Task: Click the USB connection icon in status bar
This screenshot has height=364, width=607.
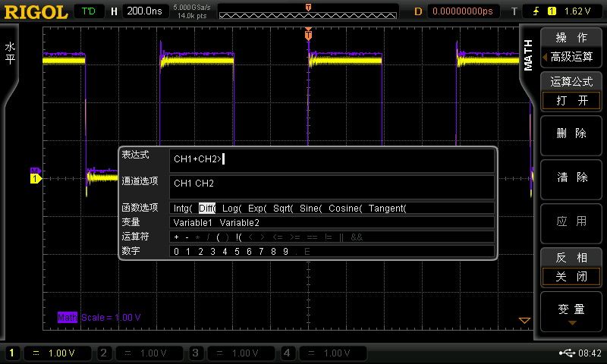Action: click(x=566, y=353)
